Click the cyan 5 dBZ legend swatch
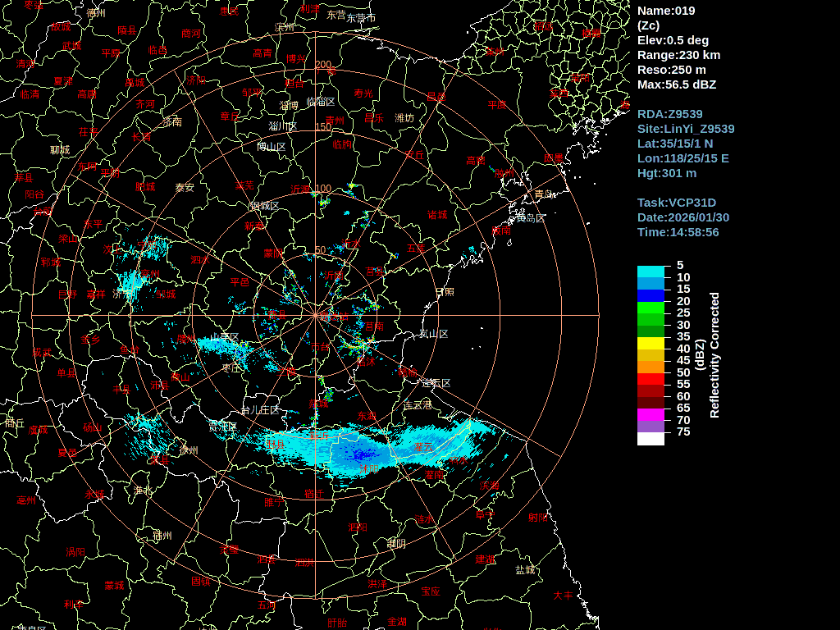Screen dimensions: 840x630 click(x=651, y=272)
